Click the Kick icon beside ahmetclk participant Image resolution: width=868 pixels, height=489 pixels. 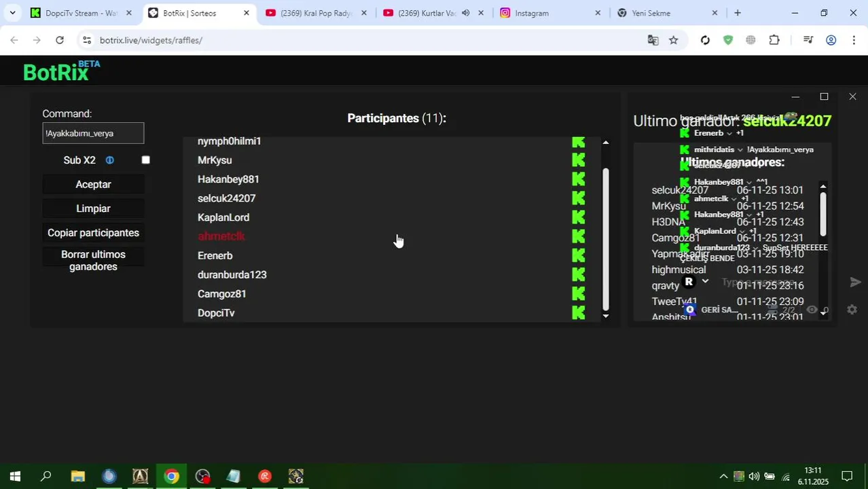tap(578, 236)
